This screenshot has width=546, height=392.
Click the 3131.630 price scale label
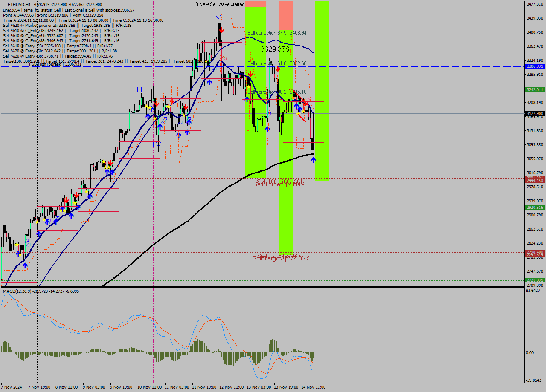pyautogui.click(x=535, y=130)
